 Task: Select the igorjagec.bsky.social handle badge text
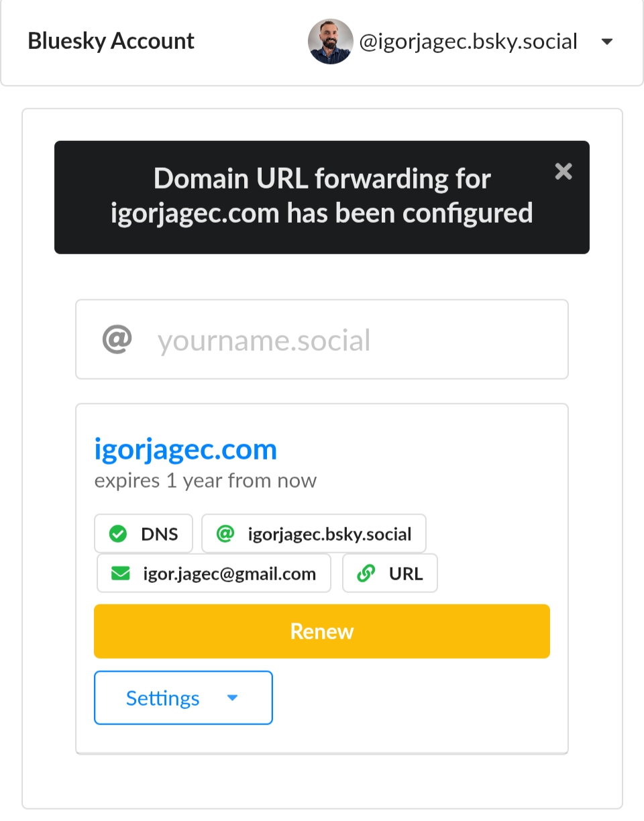click(329, 534)
